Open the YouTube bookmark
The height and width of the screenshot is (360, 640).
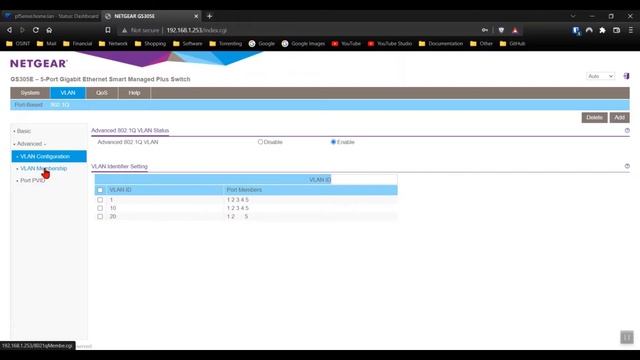coord(346,44)
